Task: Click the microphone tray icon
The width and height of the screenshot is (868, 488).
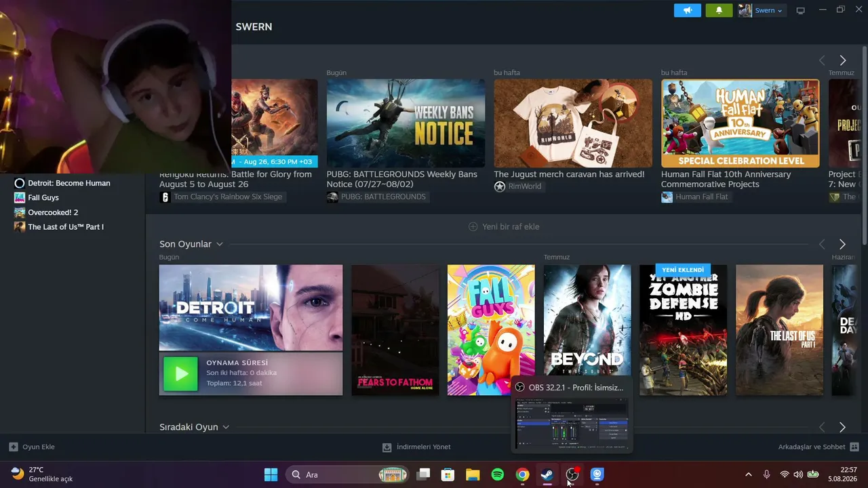Action: tap(766, 474)
